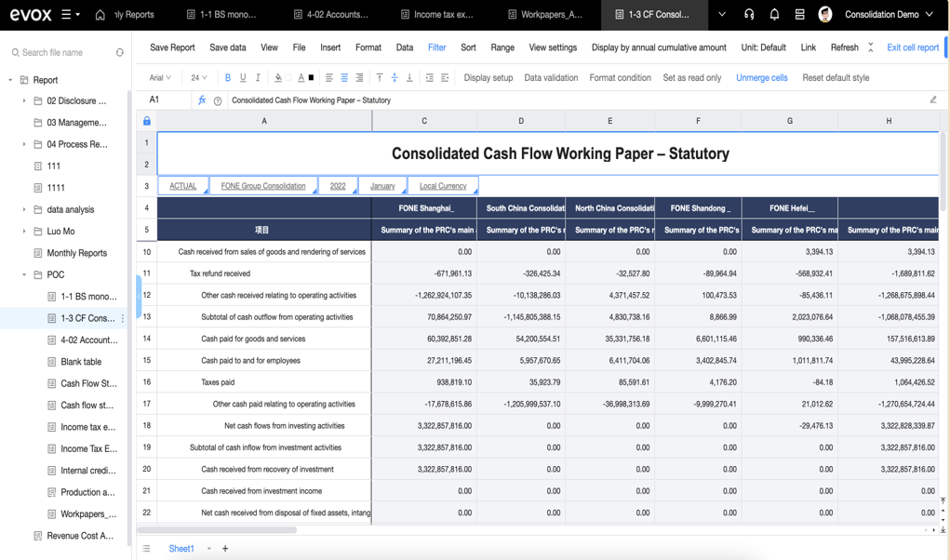Collapse the Report root node
The image size is (950, 560).
(x=10, y=80)
